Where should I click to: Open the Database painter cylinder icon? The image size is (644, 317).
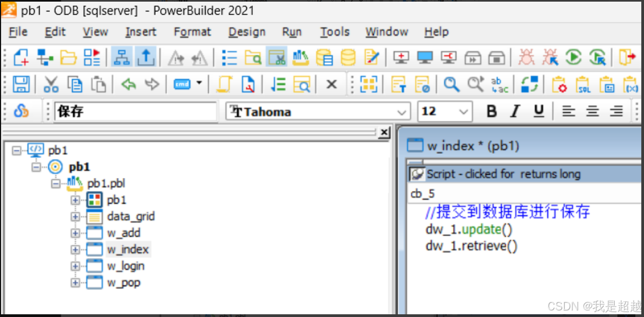pos(347,56)
